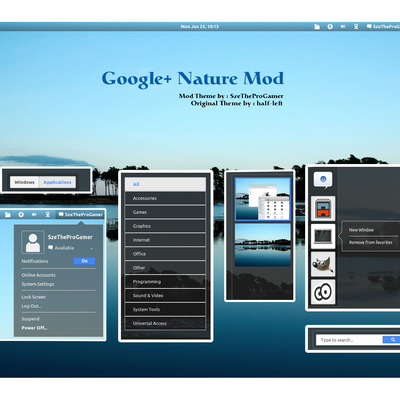Launch GIMP from the dash

[323, 264]
